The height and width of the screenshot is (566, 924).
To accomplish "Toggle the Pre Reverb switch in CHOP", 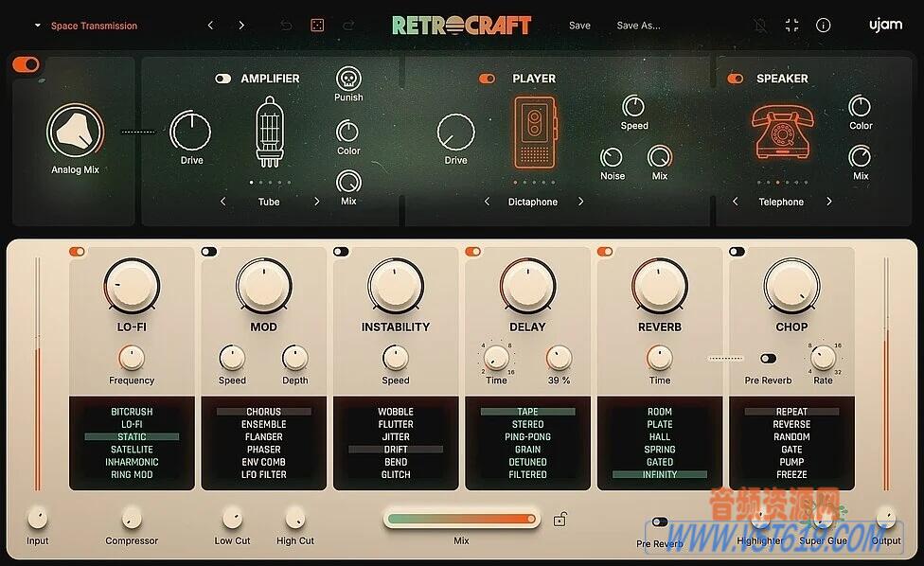I will click(768, 358).
